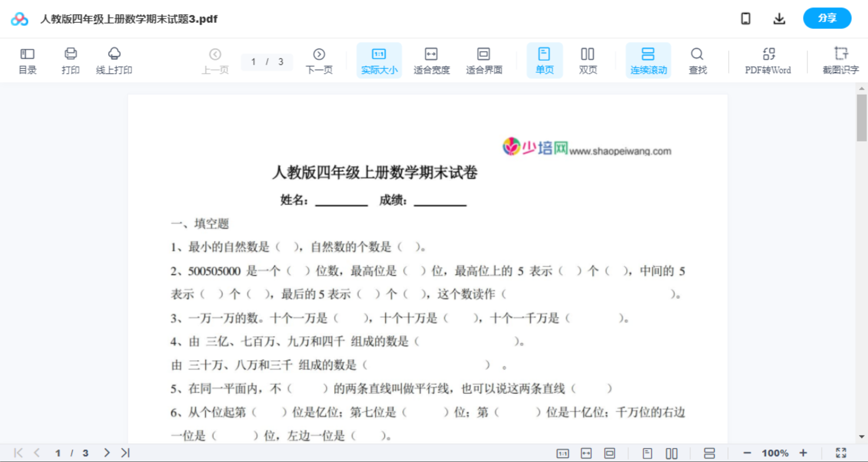Switch to 单页 single page mode
868x462 pixels.
[x=544, y=60]
